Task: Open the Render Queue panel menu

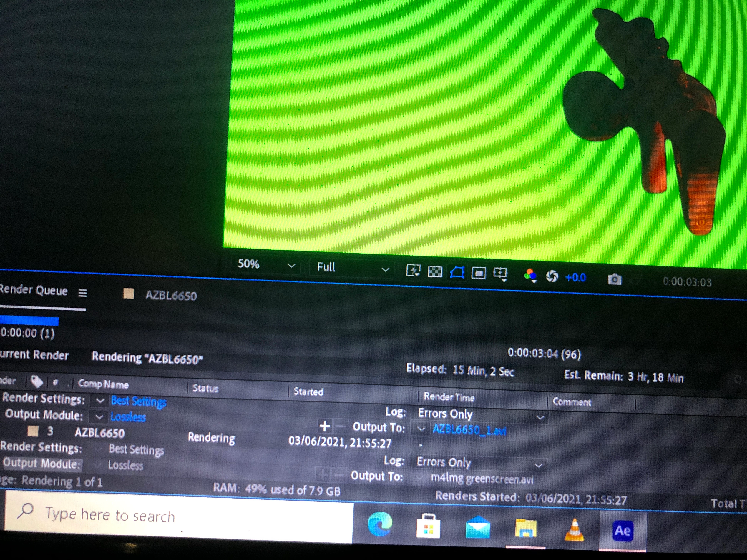Action: (x=83, y=293)
